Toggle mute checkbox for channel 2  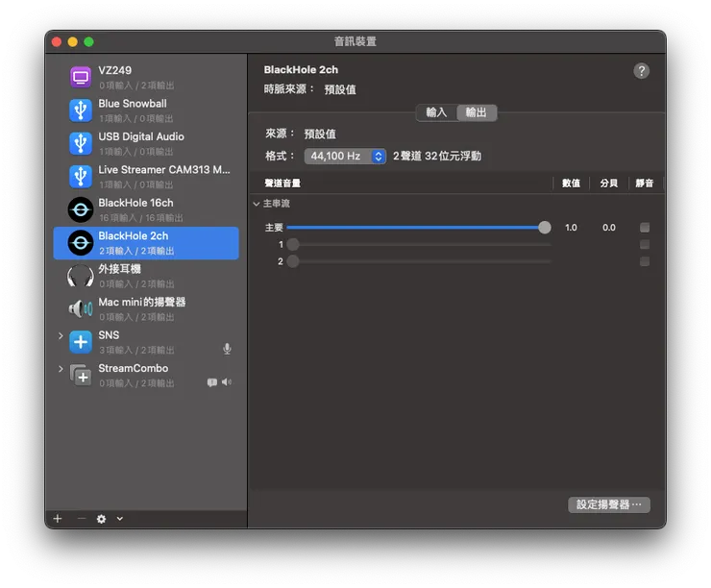pyautogui.click(x=645, y=261)
